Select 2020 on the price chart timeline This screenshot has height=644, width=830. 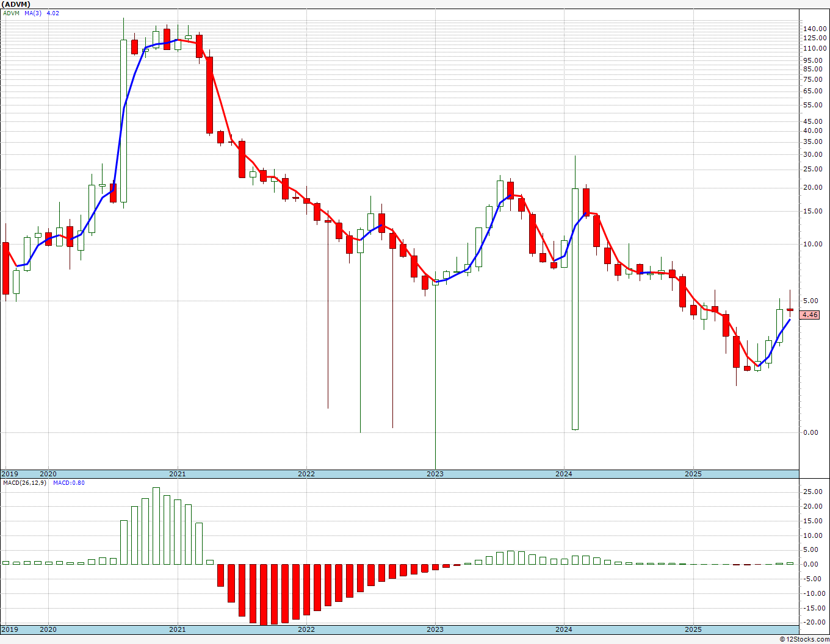click(x=48, y=474)
